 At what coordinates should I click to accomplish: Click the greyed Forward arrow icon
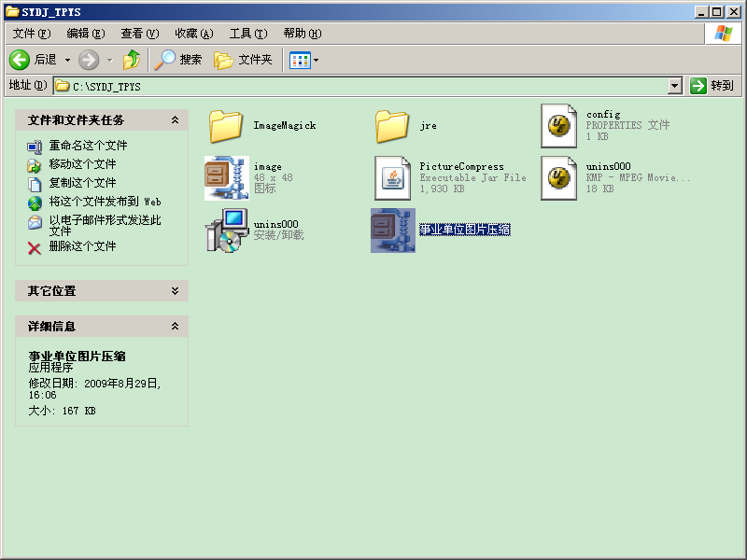pyautogui.click(x=89, y=60)
